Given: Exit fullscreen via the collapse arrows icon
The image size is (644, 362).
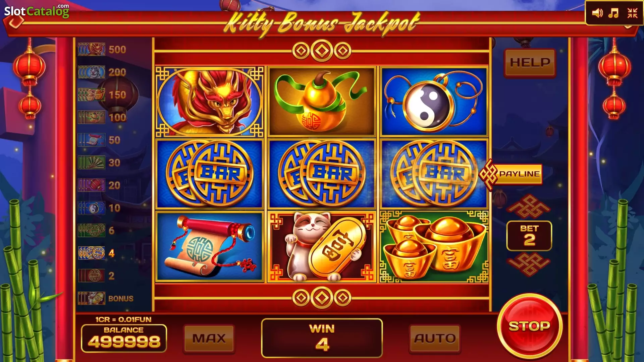Looking at the screenshot, I should point(633,13).
